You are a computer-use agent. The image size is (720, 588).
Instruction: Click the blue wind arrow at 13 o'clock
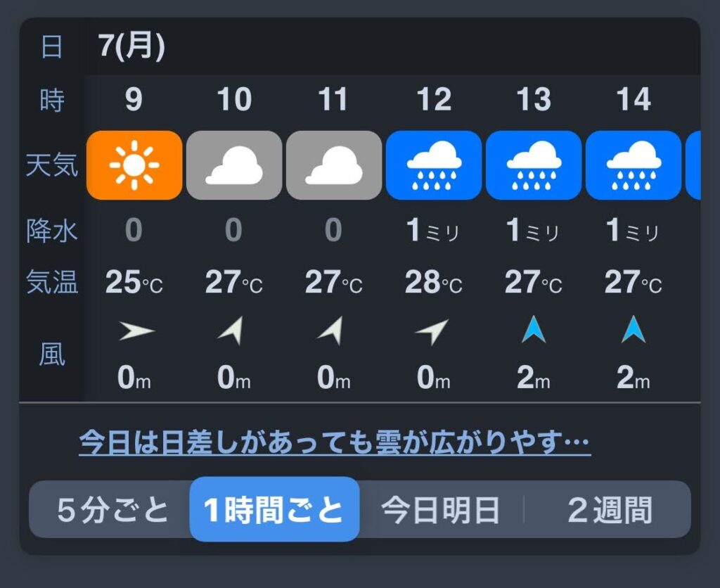534,331
